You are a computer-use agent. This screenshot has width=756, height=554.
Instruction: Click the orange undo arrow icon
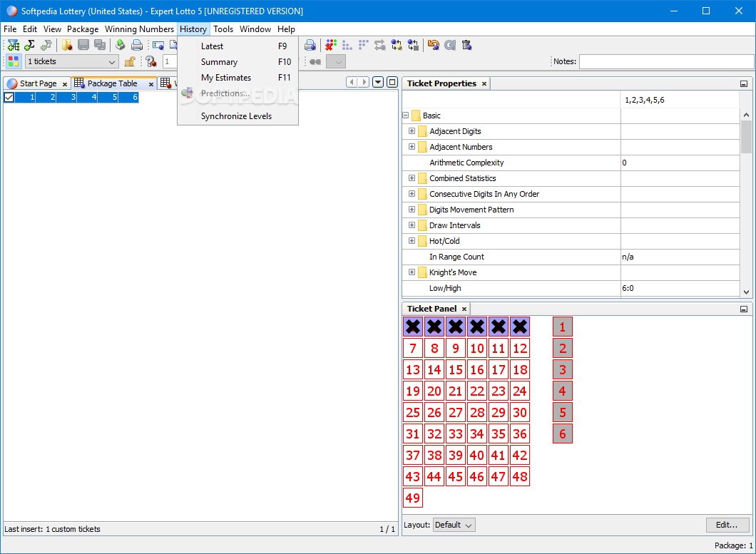point(434,46)
